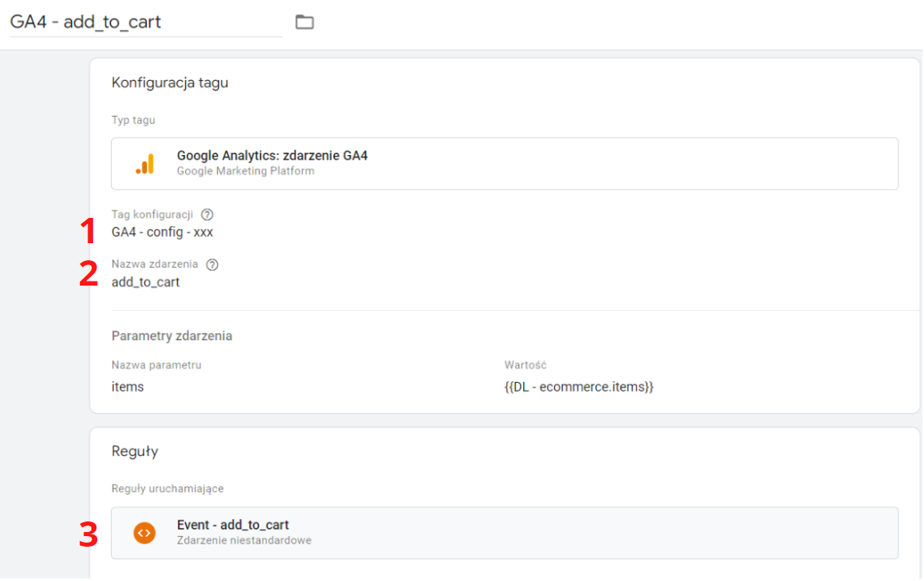Image resolution: width=924 pixels, height=581 pixels.
Task: Click the {{DL - ecommerce.items}} value
Action: point(579,387)
